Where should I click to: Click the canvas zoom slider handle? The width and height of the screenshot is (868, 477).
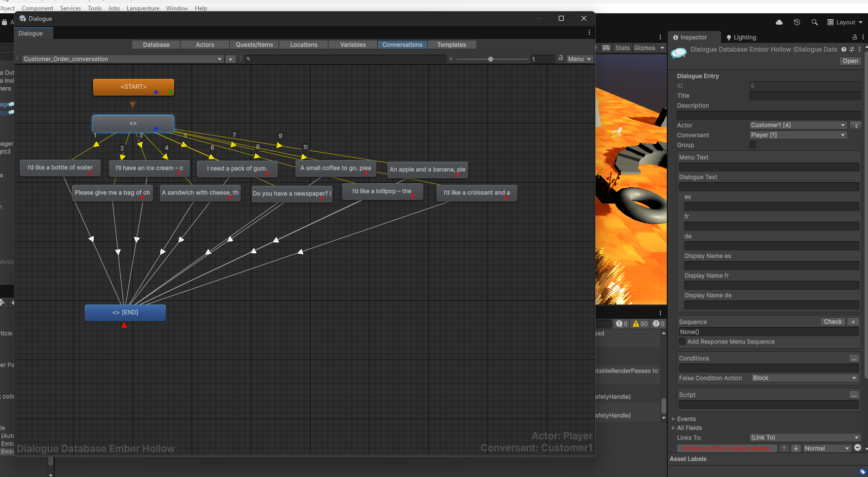click(x=491, y=59)
